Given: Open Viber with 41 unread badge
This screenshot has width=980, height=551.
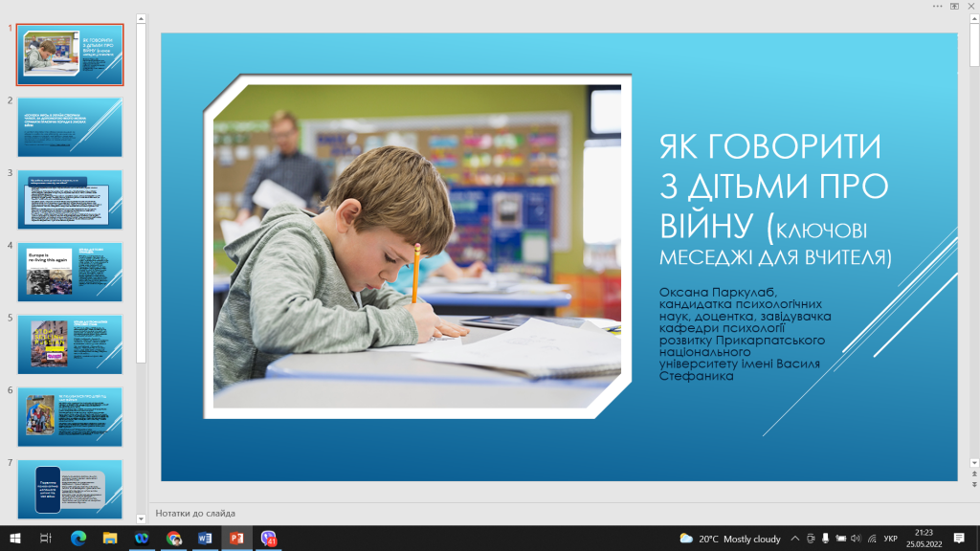Looking at the screenshot, I should 269,539.
